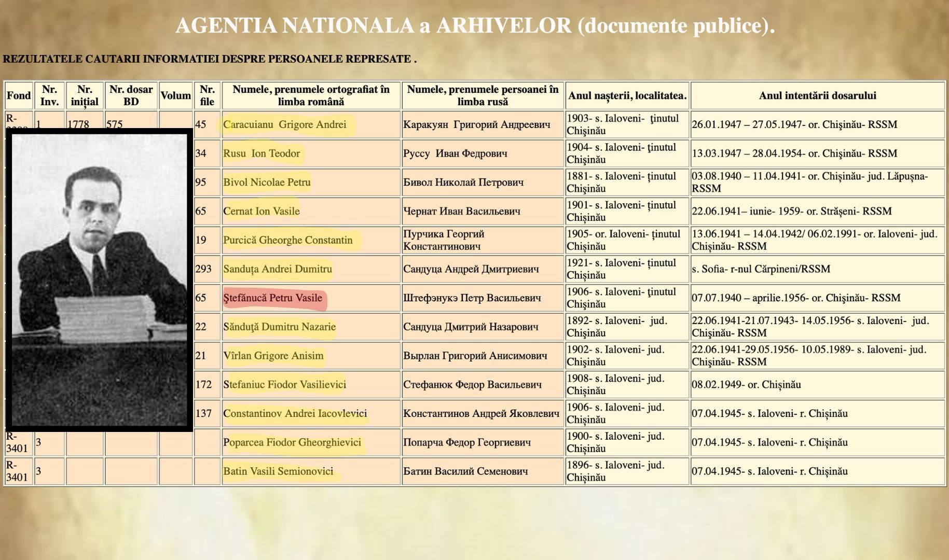Click Nr. file value 137
The width and height of the screenshot is (949, 560).
click(203, 414)
